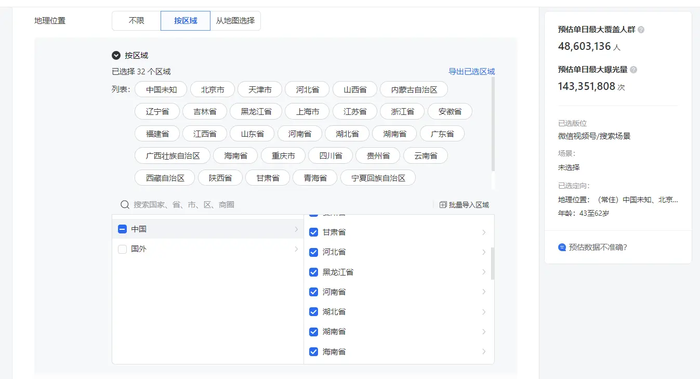
Task: Select the 不限 location tab
Action: (136, 21)
